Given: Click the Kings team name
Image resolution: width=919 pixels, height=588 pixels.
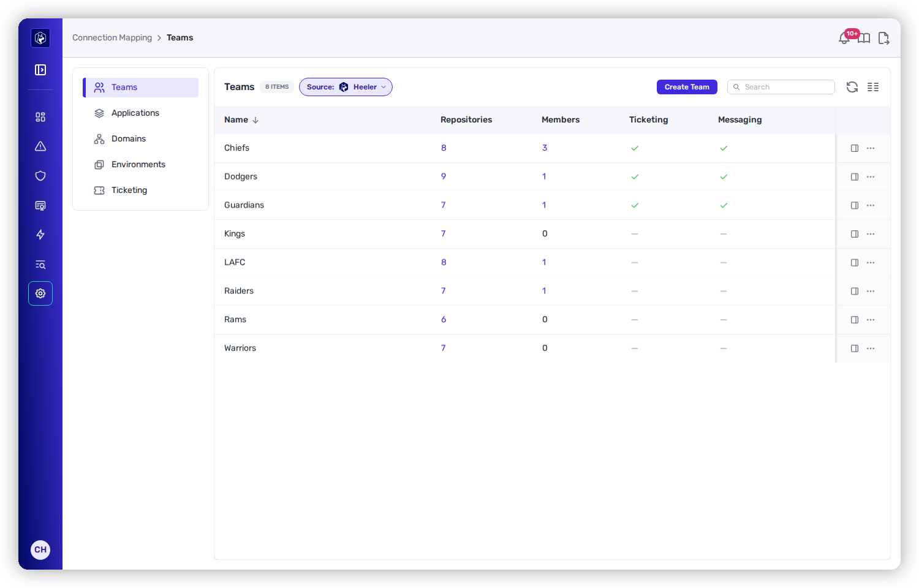Looking at the screenshot, I should coord(235,234).
